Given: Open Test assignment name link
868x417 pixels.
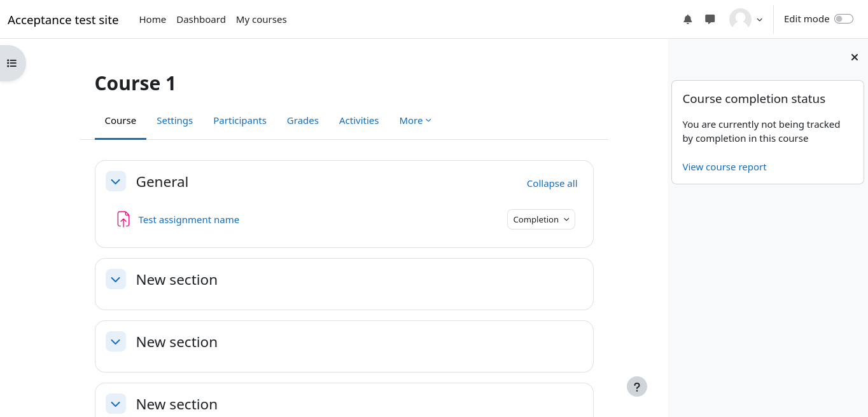Looking at the screenshot, I should click(188, 220).
